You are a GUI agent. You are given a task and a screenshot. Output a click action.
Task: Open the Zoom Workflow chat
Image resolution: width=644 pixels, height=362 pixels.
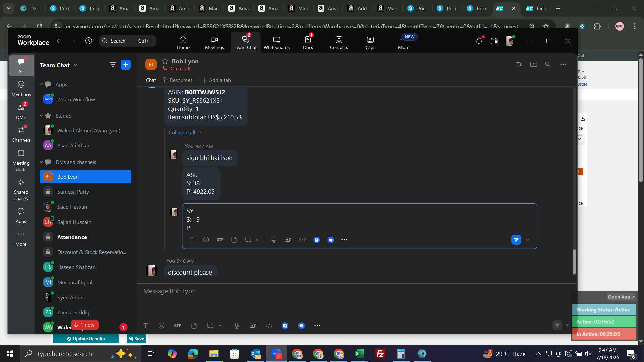click(86, 99)
